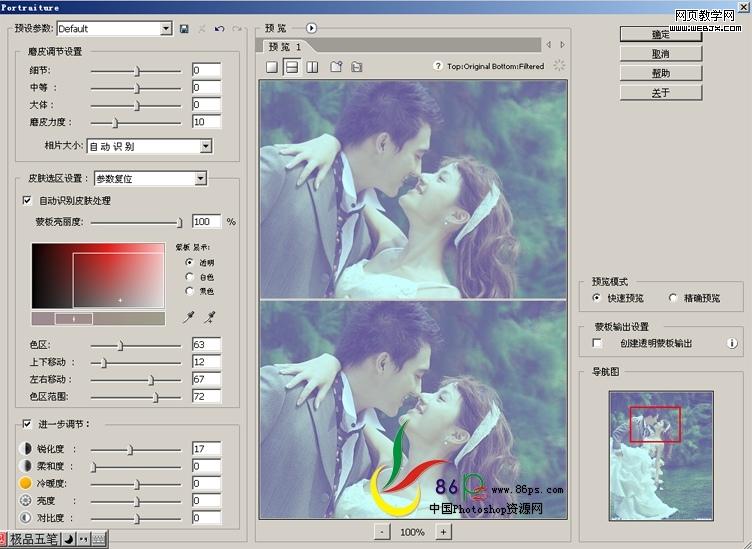The image size is (752, 549).
Task: Click the 亮度 value input field
Action: [x=206, y=501]
